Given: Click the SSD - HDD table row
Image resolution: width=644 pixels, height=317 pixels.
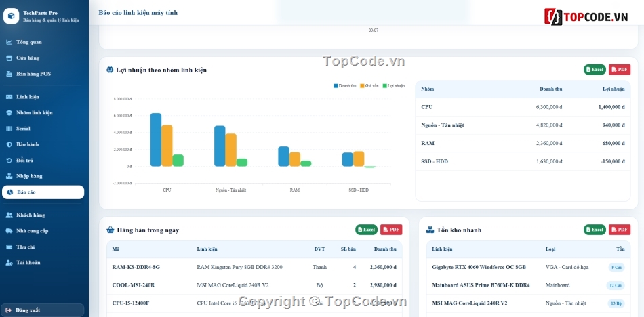Looking at the screenshot, I should [x=523, y=161].
